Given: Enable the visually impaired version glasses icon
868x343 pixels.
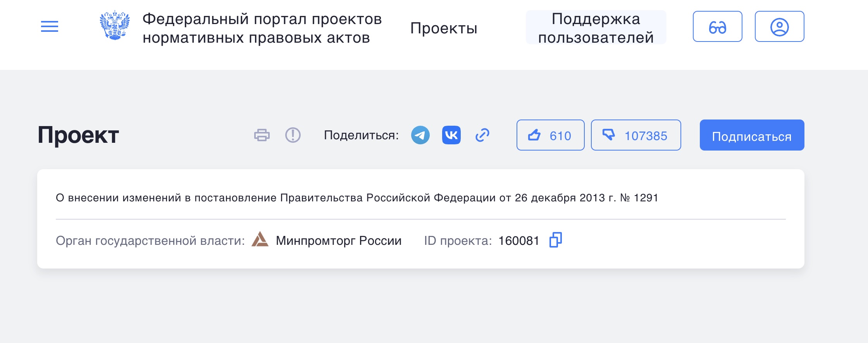Looking at the screenshot, I should pos(717,26).
